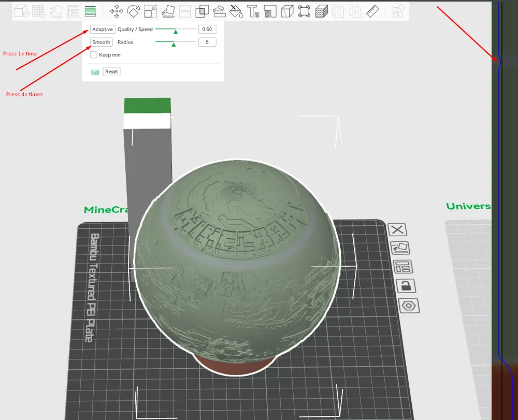Click the greyed-out Cut tool icon
The height and width of the screenshot is (420, 518).
click(185, 11)
